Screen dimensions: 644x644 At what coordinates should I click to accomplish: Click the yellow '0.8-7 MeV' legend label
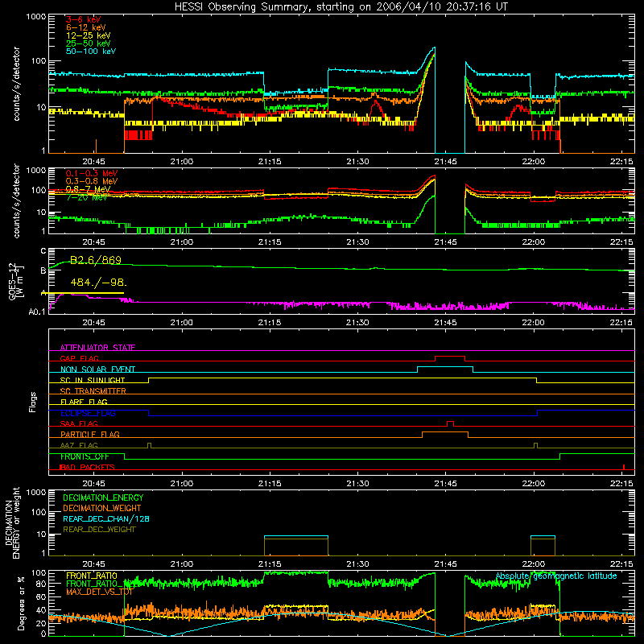(88, 189)
